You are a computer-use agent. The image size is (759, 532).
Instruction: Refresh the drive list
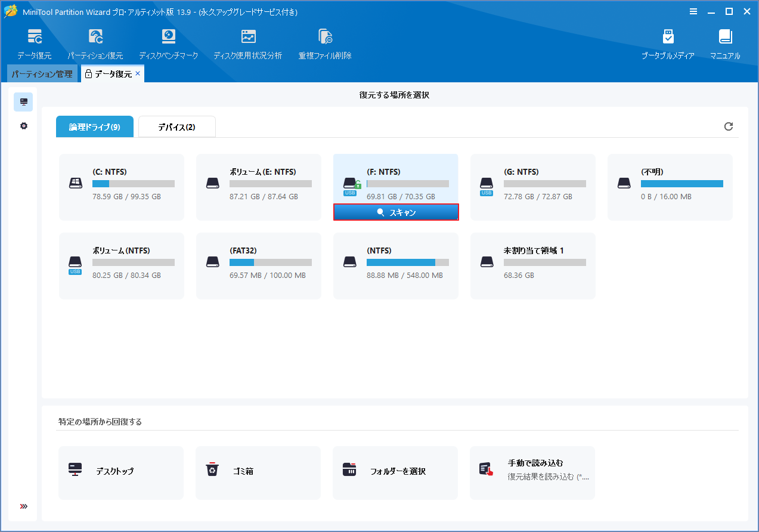click(x=728, y=126)
